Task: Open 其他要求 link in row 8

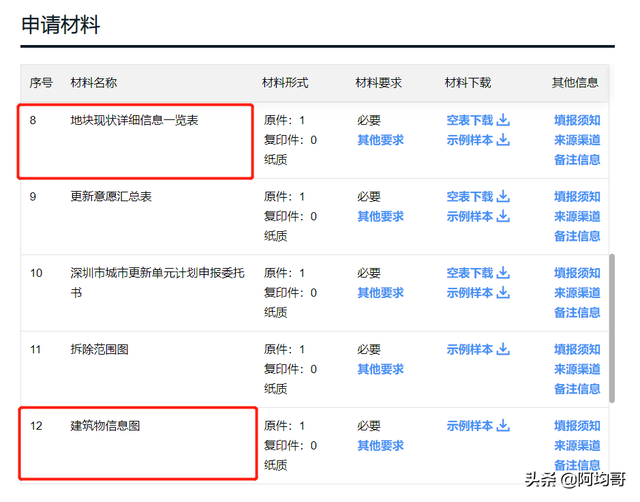Action: (380, 140)
